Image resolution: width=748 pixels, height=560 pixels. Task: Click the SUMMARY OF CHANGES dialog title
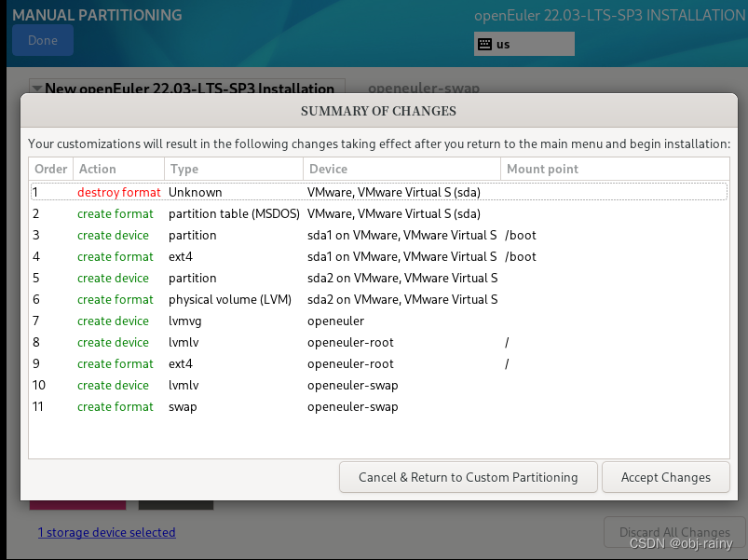coord(378,111)
